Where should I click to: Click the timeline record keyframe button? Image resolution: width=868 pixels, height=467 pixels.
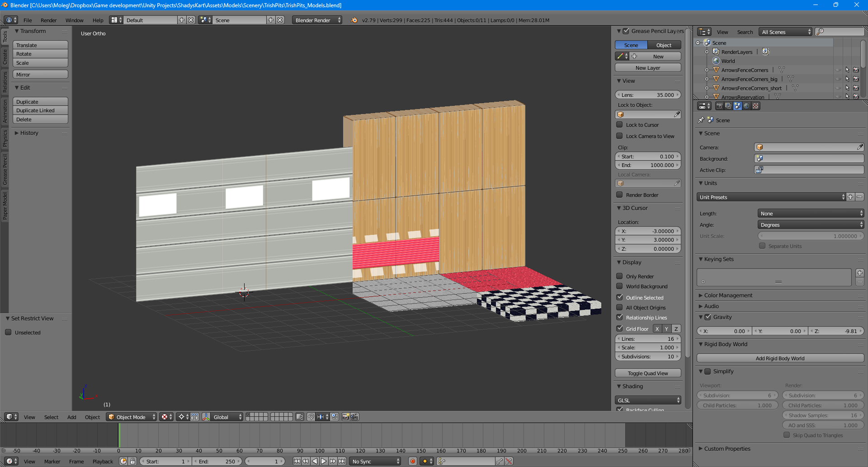[412, 461]
